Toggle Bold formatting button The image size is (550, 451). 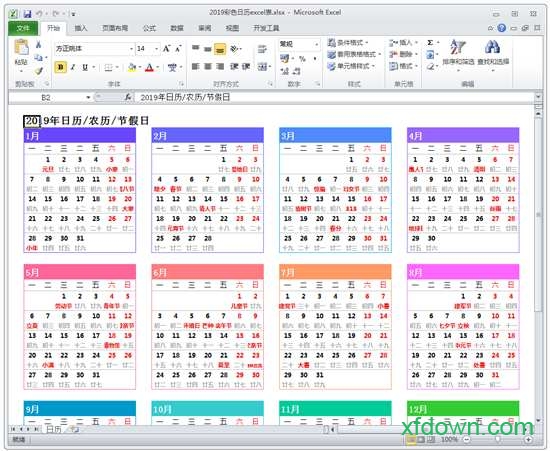[x=61, y=67]
